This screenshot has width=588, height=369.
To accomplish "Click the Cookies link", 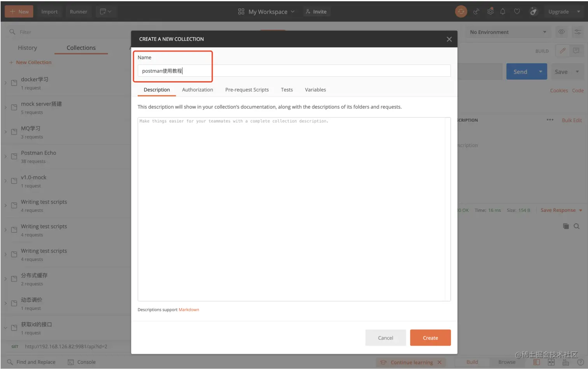I will point(559,90).
